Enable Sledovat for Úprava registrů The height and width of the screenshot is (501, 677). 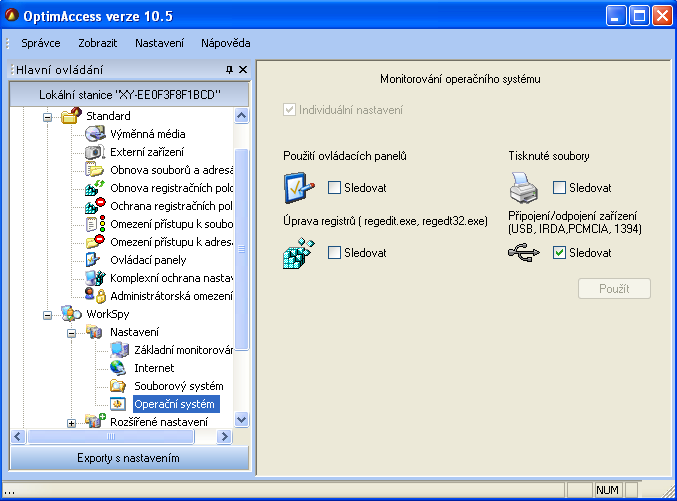pyautogui.click(x=334, y=253)
